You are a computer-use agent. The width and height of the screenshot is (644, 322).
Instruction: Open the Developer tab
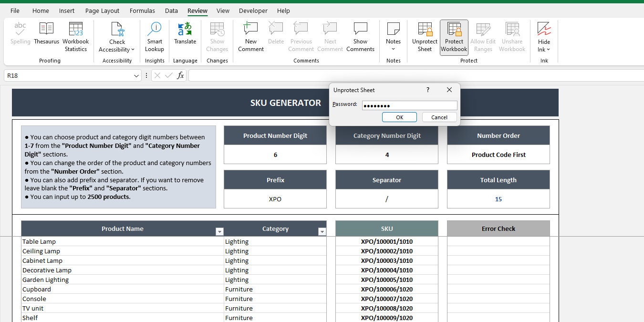pos(253,10)
